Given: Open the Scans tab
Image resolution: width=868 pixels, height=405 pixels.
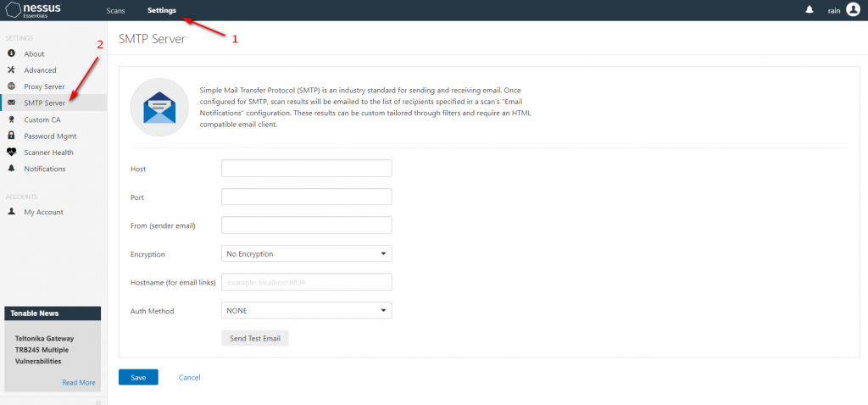Looking at the screenshot, I should tap(115, 10).
